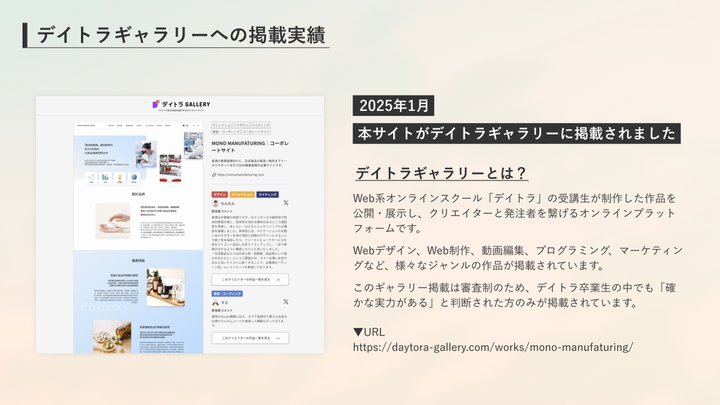Click the blue 実装・コーディング tag above マメ
Image resolution: width=720 pixels, height=405 pixels.
227,294
